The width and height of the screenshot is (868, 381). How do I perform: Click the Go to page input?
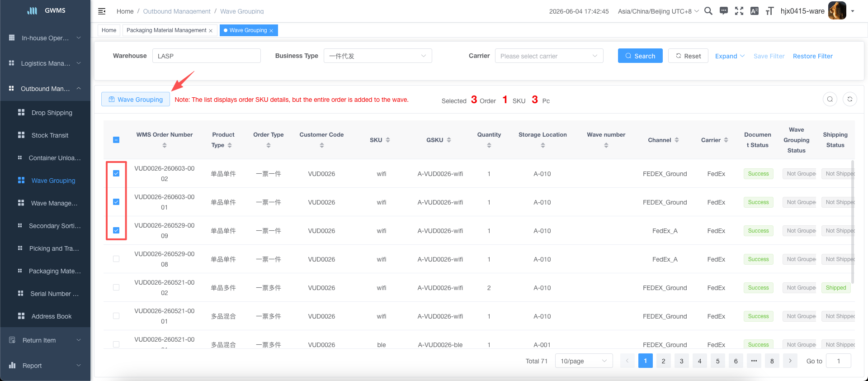click(x=839, y=361)
